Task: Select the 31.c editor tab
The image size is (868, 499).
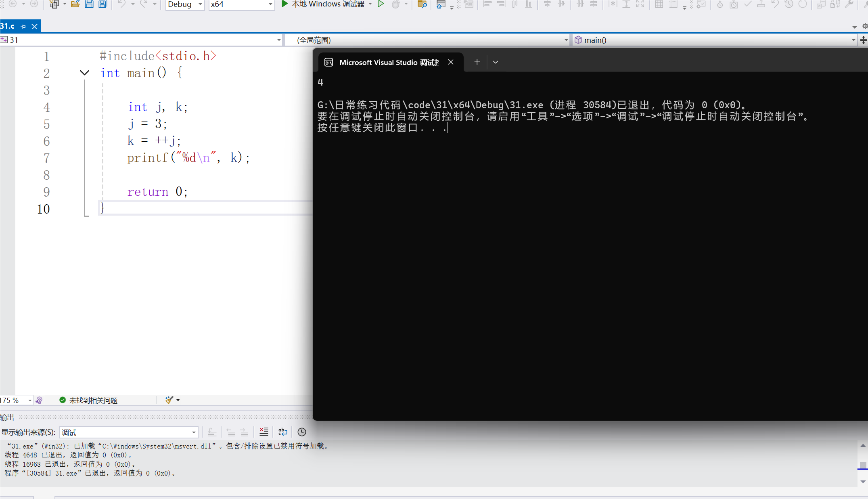Action: pos(7,26)
